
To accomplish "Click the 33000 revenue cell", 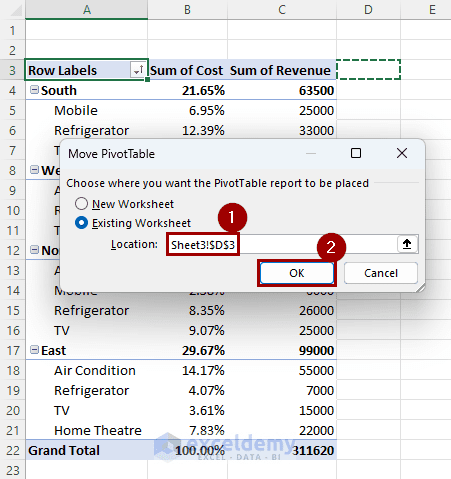I will [282, 130].
